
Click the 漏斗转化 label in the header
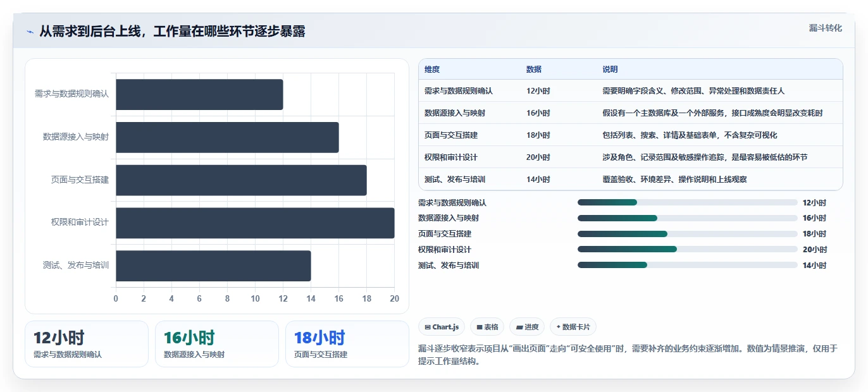pos(826,28)
